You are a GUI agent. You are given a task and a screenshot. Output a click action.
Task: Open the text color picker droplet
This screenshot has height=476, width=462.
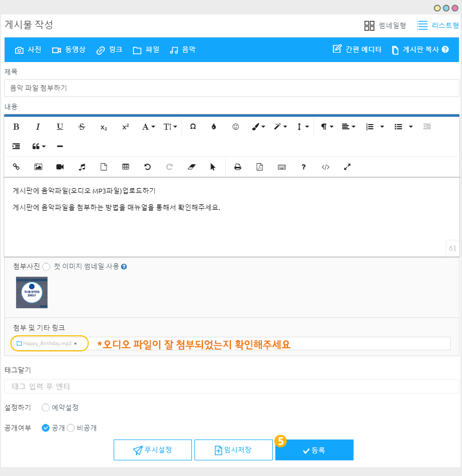pyautogui.click(x=213, y=127)
